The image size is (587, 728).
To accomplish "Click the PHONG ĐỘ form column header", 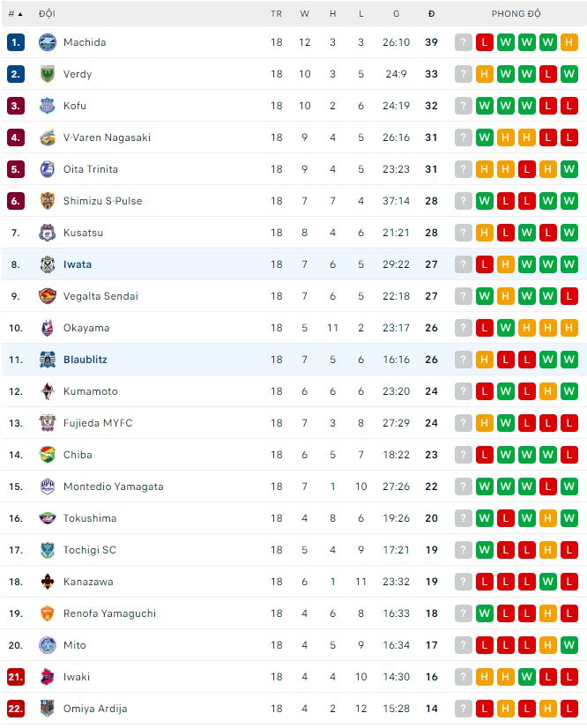I will [x=516, y=14].
